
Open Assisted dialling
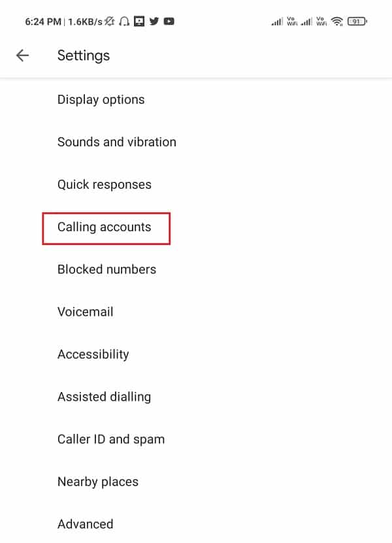[105, 397]
